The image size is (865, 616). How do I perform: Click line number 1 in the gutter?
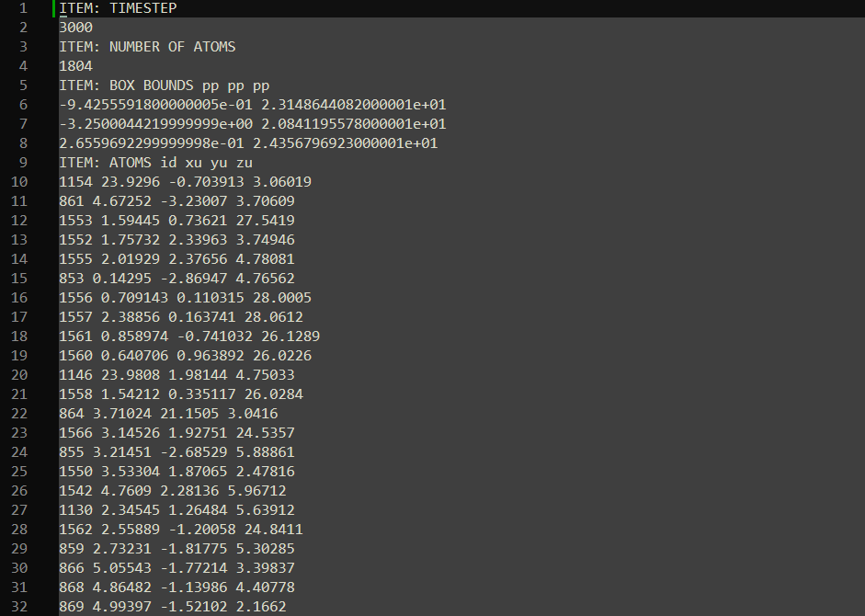(22, 8)
